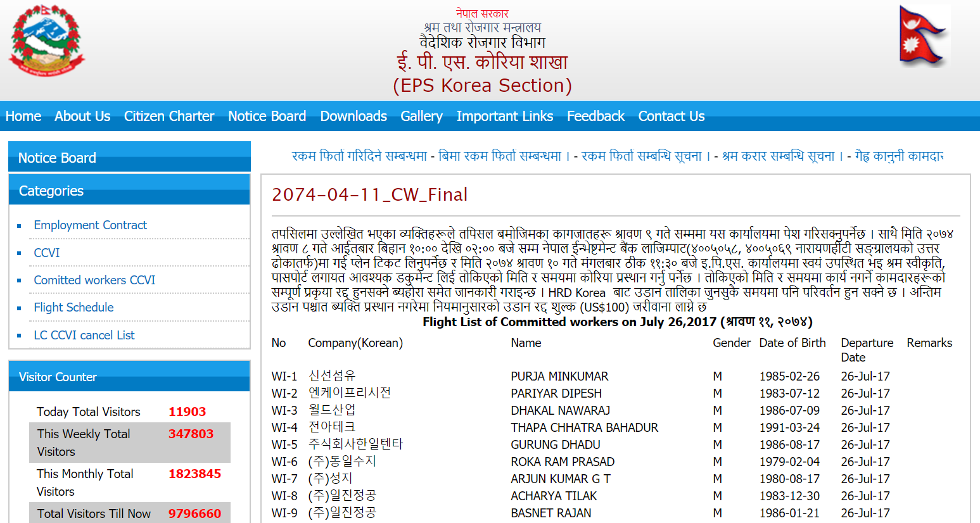980x523 pixels.
Task: Browse the Gallery page
Action: pos(422,117)
